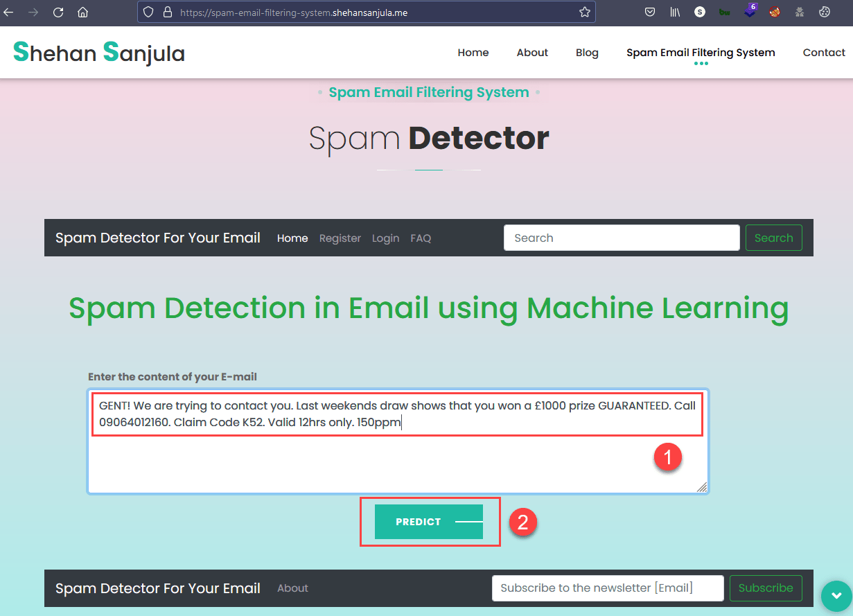Image resolution: width=853 pixels, height=616 pixels.
Task: Open the Login link
Action: pyautogui.click(x=385, y=238)
